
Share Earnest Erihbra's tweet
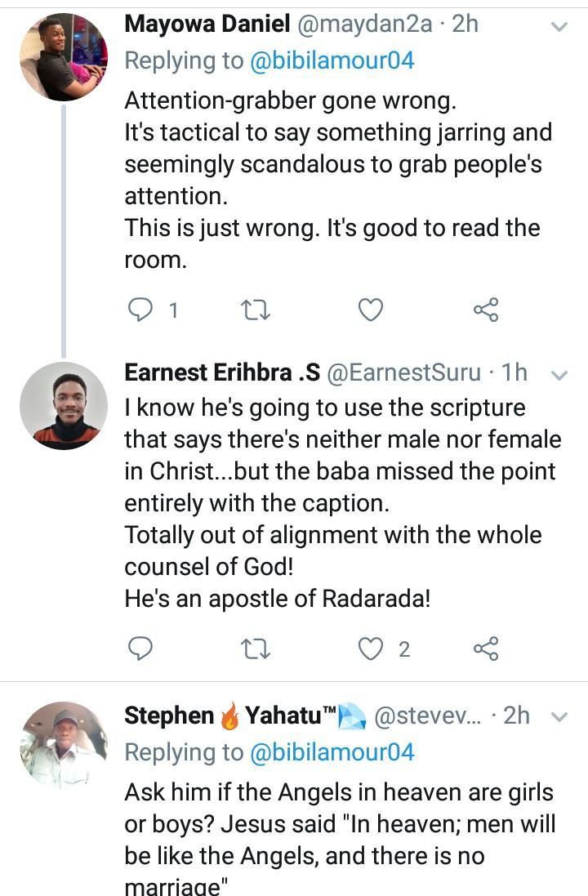(486, 649)
